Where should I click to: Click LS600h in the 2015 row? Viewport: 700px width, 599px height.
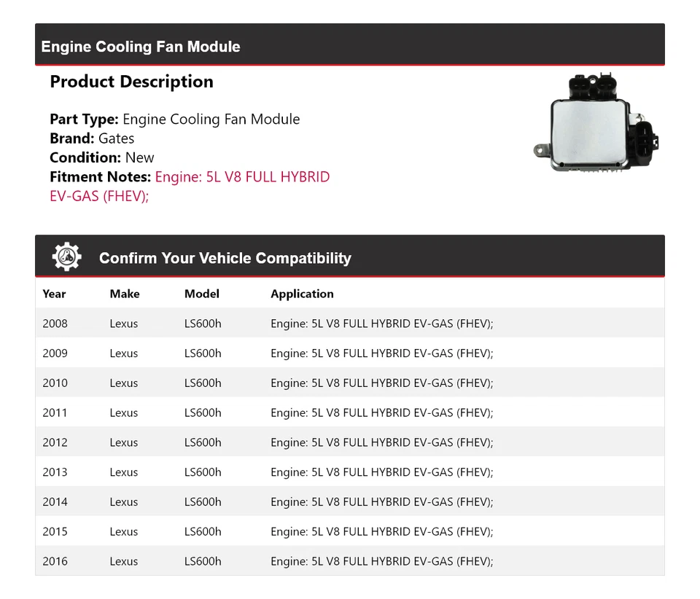point(203,532)
